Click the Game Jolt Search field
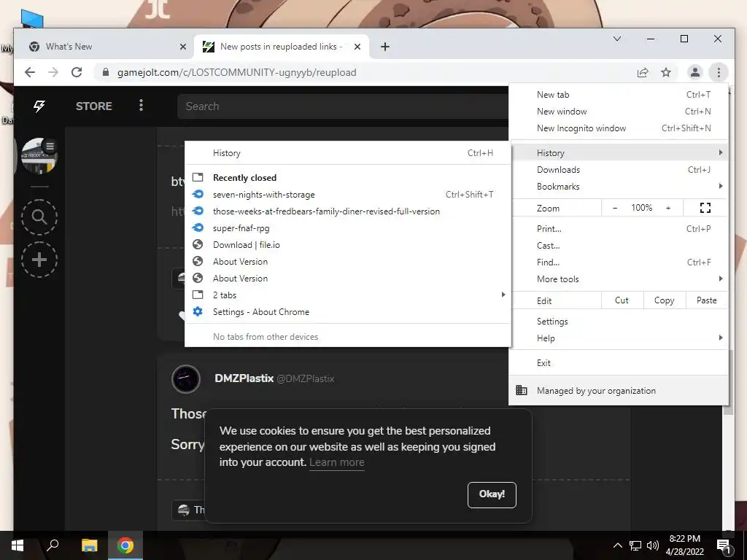Screen dimensions: 747x560 pyautogui.click(x=343, y=106)
